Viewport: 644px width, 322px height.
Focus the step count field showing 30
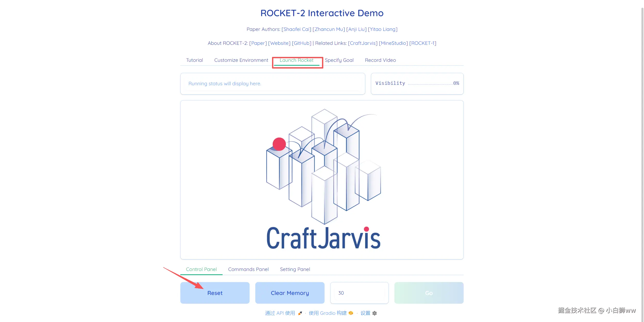pos(359,293)
